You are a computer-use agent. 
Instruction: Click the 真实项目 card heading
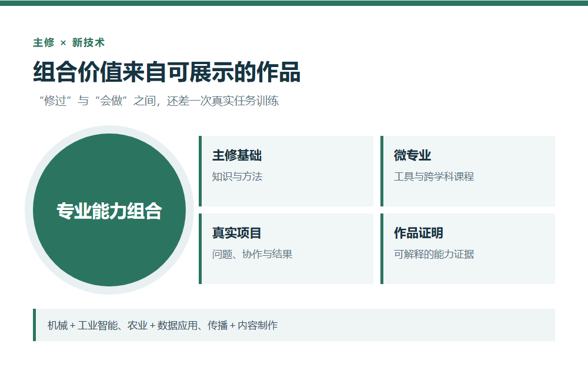pos(236,233)
